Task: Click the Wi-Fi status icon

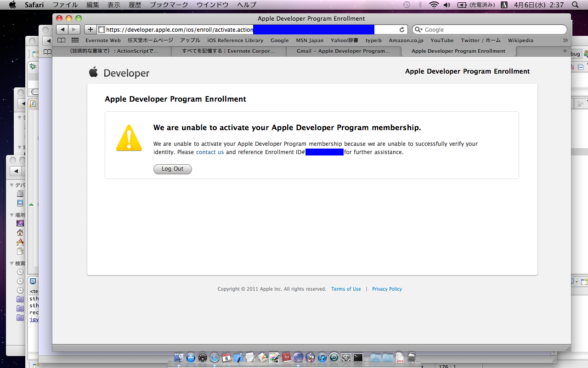Action: (x=434, y=5)
